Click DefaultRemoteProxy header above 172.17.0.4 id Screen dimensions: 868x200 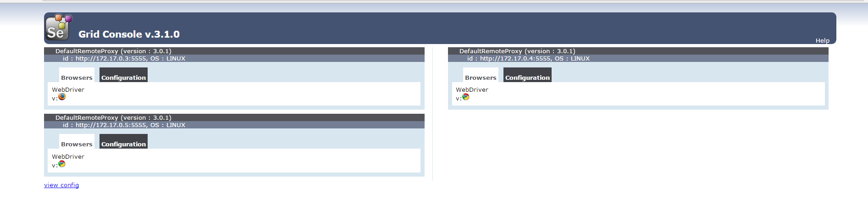tap(517, 51)
